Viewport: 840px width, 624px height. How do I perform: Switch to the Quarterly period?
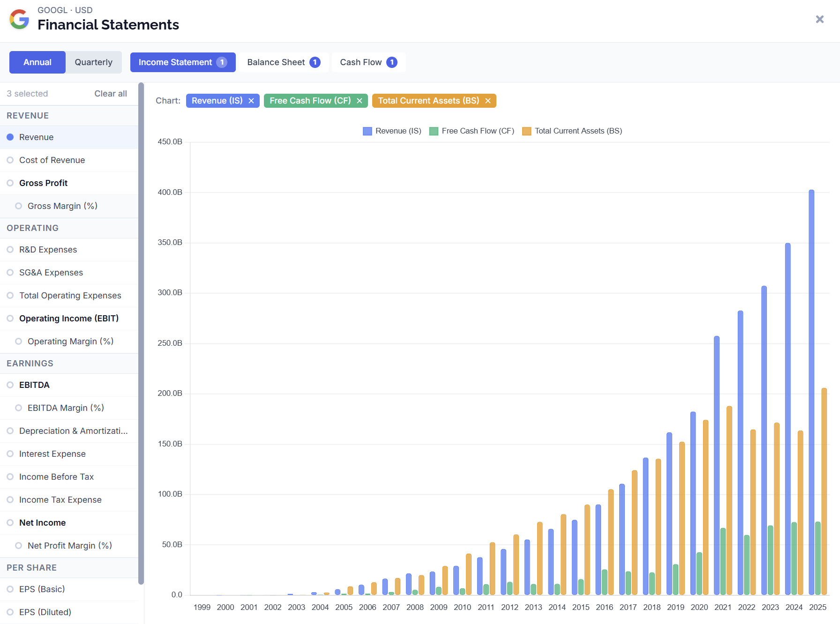pyautogui.click(x=94, y=62)
